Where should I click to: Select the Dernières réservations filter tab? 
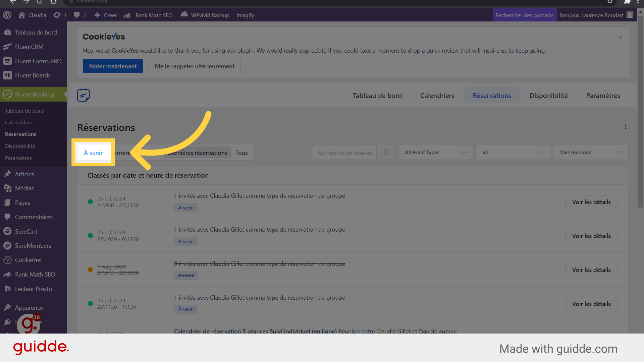[198, 153]
